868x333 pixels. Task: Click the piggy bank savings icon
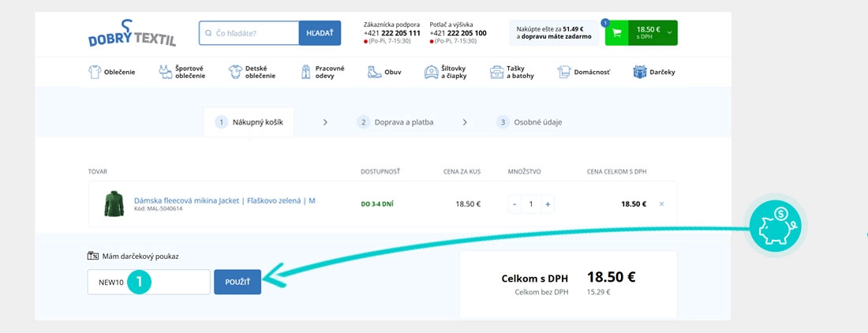[776, 225]
